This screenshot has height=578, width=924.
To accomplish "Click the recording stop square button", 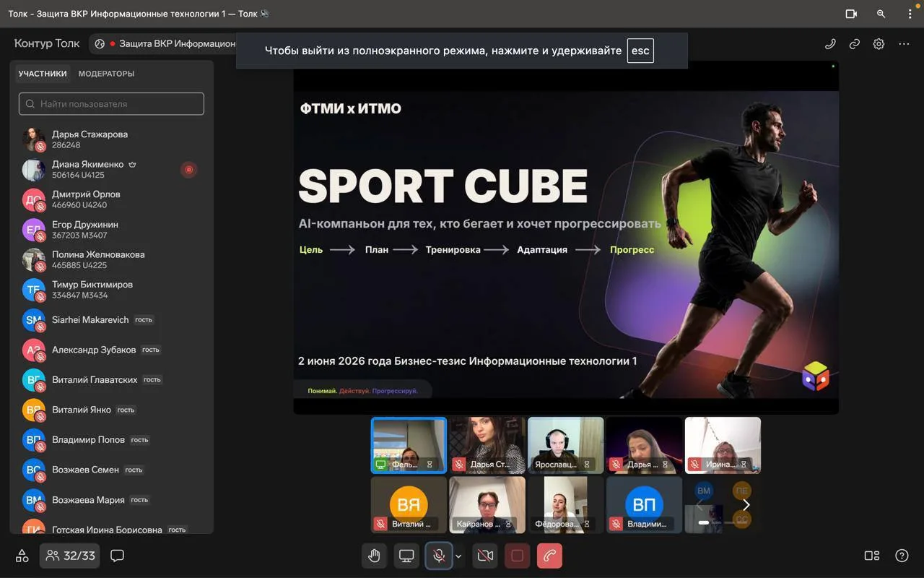I will click(517, 556).
